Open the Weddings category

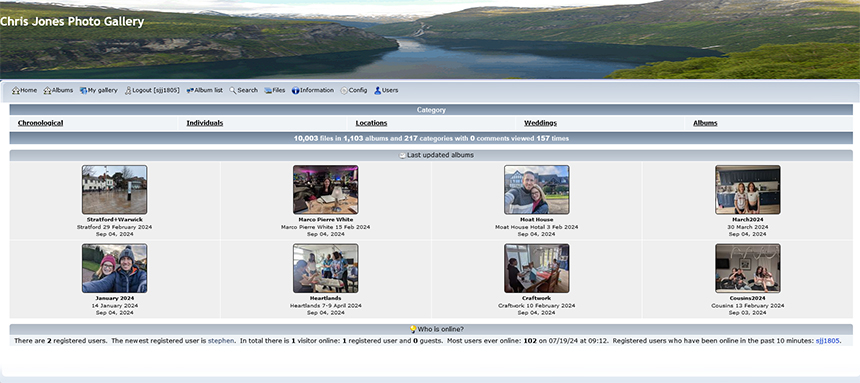(x=540, y=123)
